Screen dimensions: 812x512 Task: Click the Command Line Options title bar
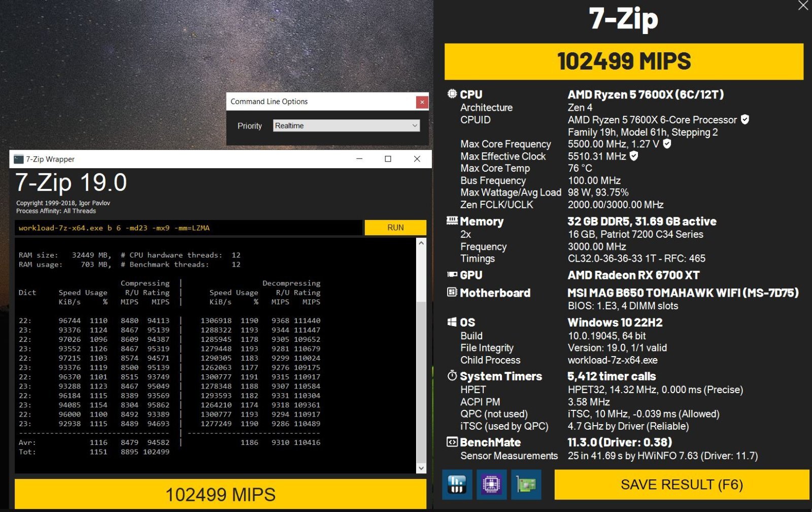(321, 102)
